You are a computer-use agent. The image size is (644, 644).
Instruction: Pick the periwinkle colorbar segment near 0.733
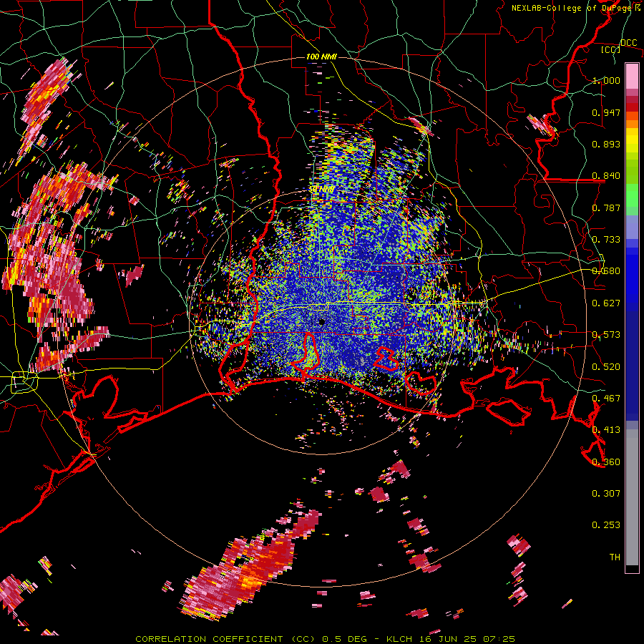(632, 227)
